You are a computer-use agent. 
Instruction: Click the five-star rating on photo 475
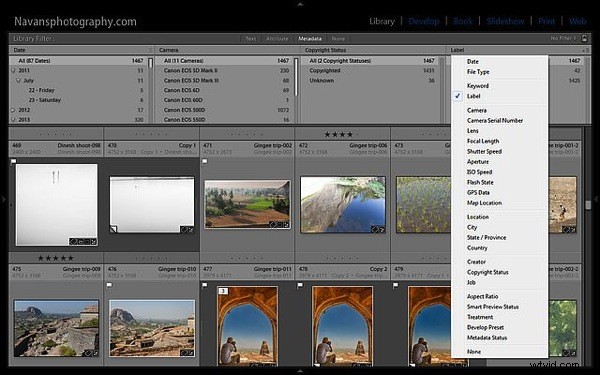(x=56, y=258)
